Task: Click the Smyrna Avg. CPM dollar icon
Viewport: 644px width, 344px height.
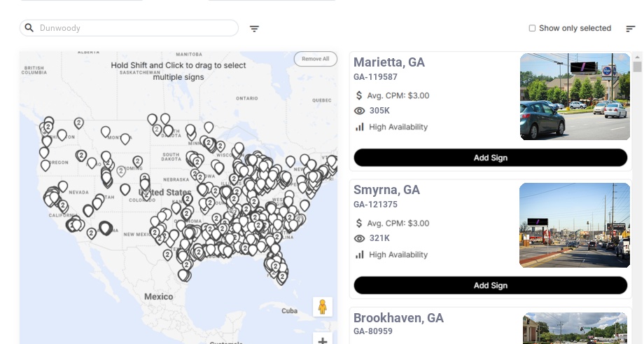Action: [x=360, y=223]
